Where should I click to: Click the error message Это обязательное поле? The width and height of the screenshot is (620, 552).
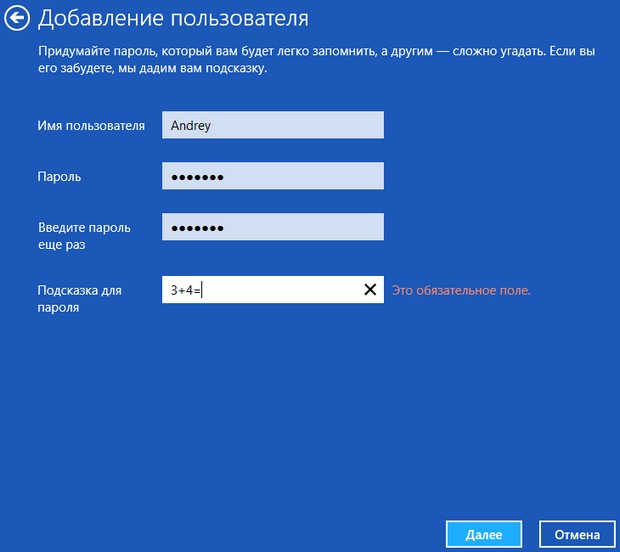click(461, 290)
